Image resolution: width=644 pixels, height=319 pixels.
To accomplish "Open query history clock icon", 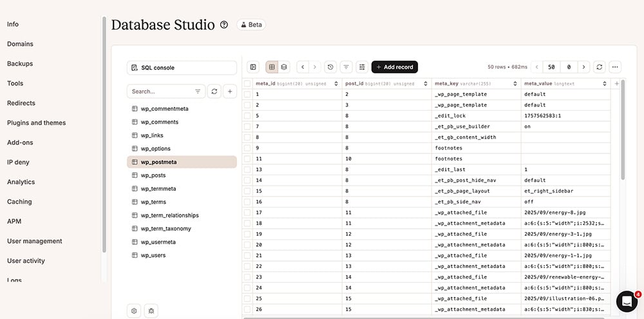I will (x=330, y=67).
